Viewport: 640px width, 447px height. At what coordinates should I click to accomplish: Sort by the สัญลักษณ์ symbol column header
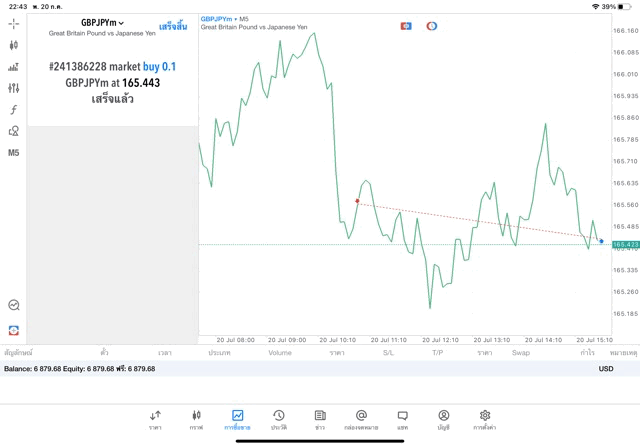[x=18, y=352]
